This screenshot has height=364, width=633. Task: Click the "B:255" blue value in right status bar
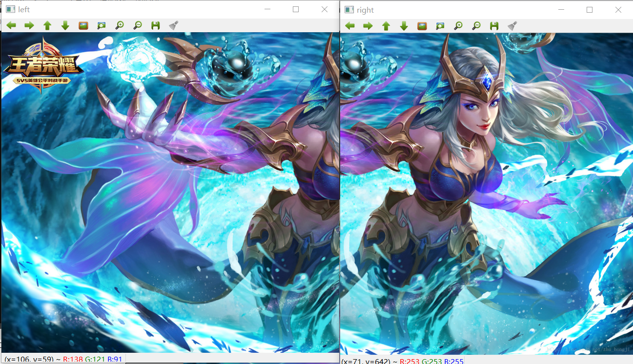453,361
